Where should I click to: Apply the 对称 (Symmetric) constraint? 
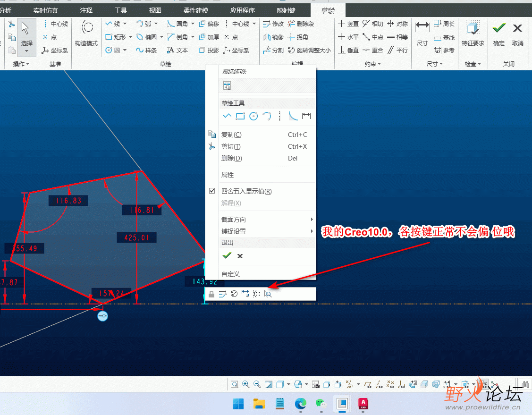coord(397,24)
